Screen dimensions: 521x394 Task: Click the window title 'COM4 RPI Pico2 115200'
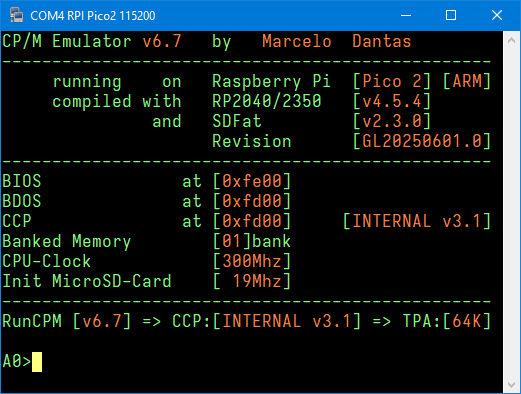tap(93, 16)
